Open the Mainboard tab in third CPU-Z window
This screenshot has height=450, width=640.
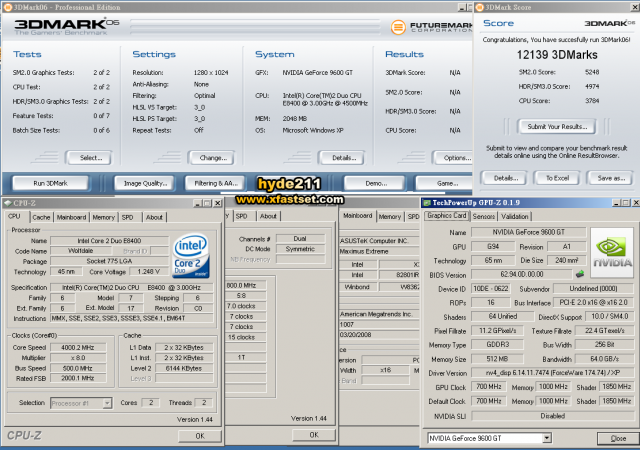point(358,216)
